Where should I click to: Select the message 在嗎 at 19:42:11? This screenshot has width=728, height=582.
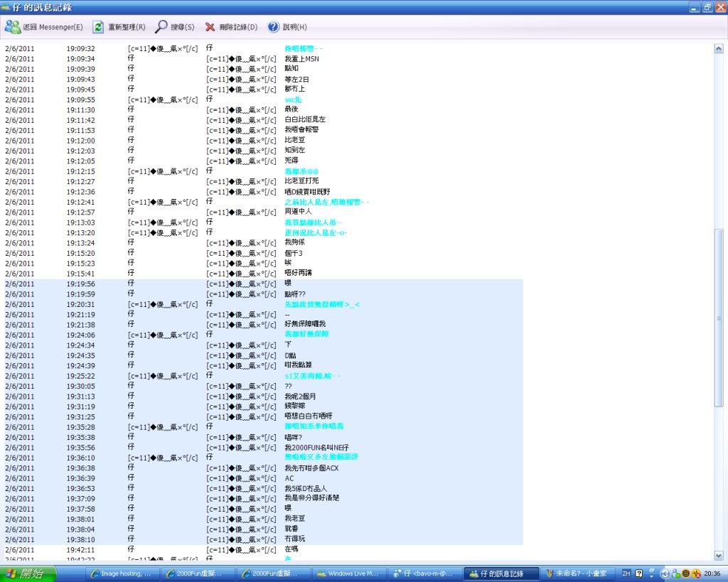(x=291, y=549)
